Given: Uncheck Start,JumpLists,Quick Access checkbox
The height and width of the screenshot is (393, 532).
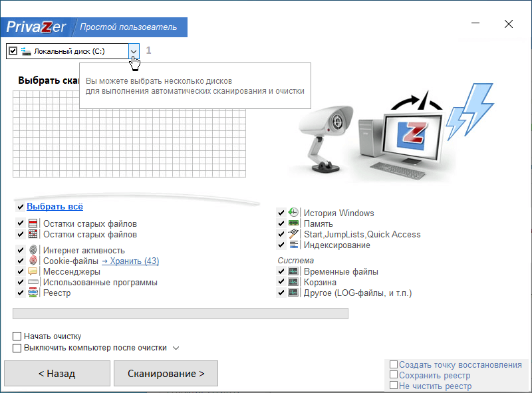Looking at the screenshot, I should pyautogui.click(x=281, y=234).
